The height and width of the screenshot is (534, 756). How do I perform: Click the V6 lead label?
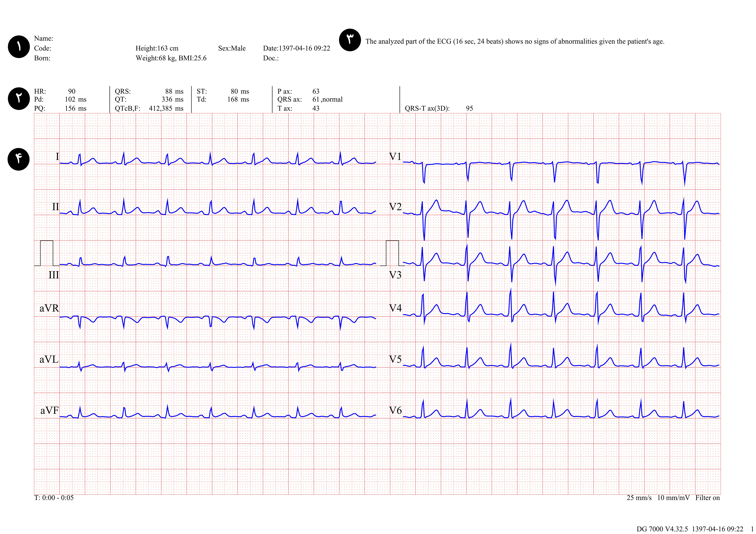tap(395, 410)
